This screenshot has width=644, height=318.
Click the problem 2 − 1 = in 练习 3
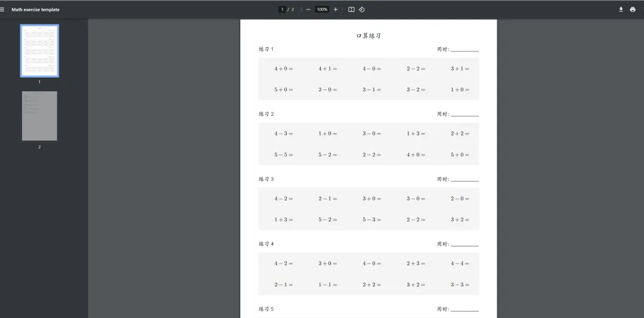click(328, 199)
